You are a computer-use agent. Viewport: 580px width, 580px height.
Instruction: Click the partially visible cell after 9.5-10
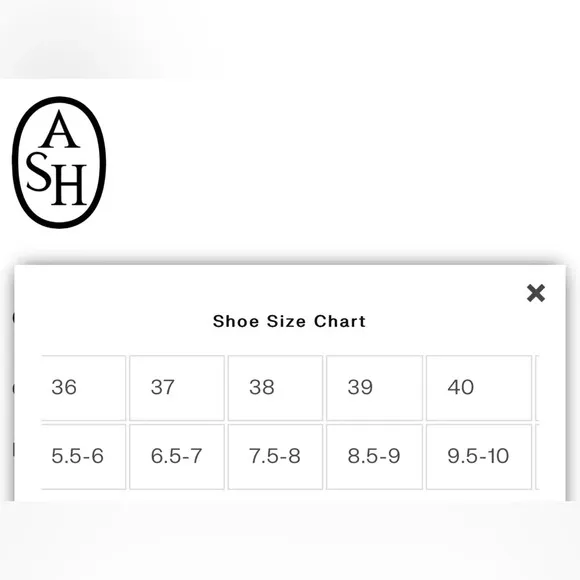(x=537, y=456)
